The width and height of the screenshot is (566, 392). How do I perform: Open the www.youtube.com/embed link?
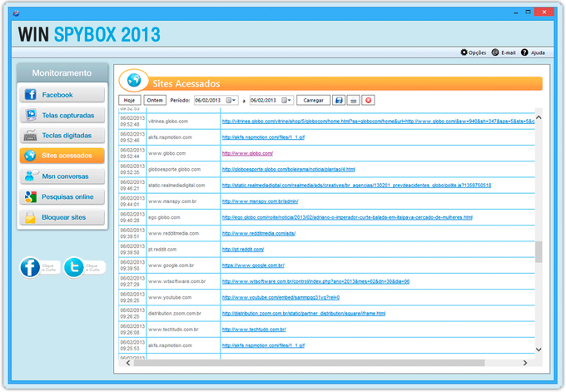pos(281,297)
